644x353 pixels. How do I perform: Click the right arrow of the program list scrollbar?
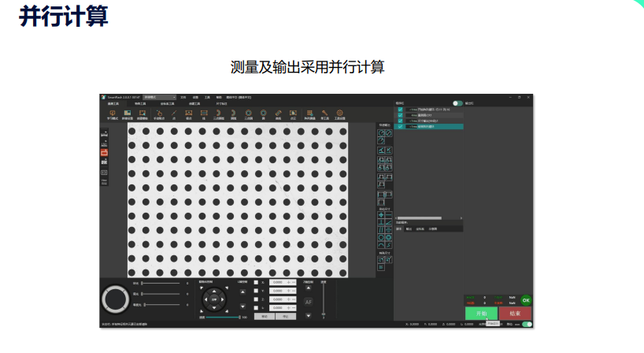point(461,217)
